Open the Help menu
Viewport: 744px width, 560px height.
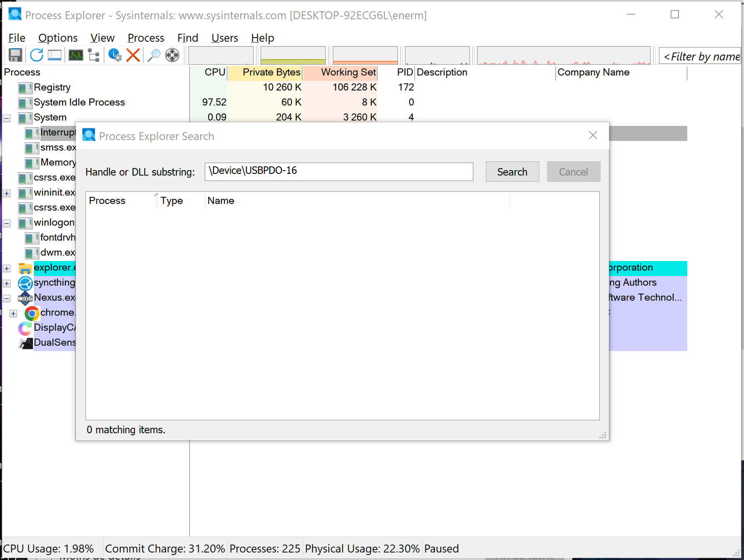263,38
